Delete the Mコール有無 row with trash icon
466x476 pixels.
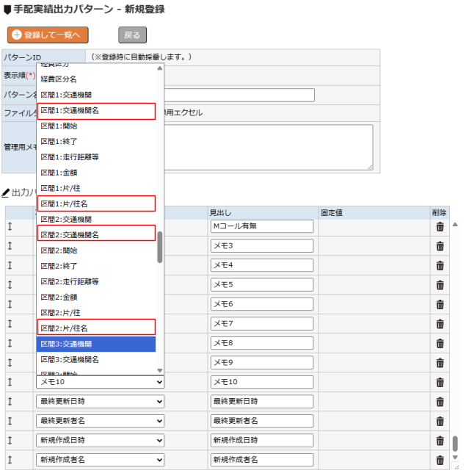440,226
